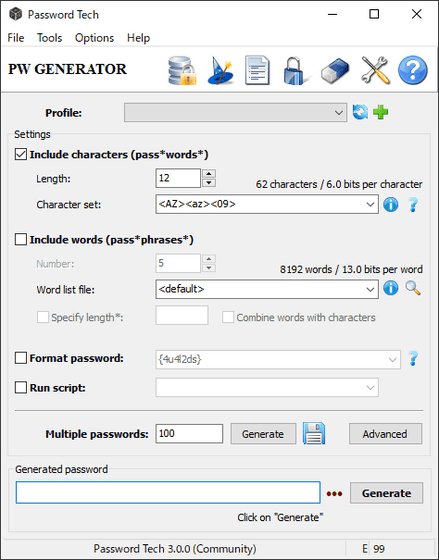Expand the Character set dropdown arrow
The width and height of the screenshot is (439, 560).
coord(370,204)
